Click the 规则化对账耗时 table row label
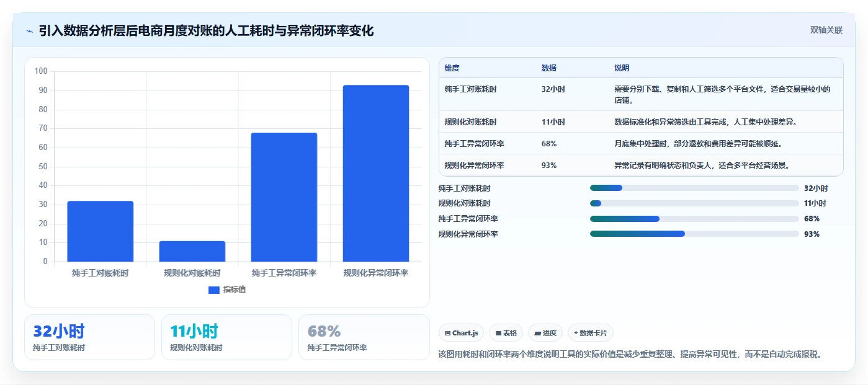Screen dimensions: 868x385 [x=470, y=122]
